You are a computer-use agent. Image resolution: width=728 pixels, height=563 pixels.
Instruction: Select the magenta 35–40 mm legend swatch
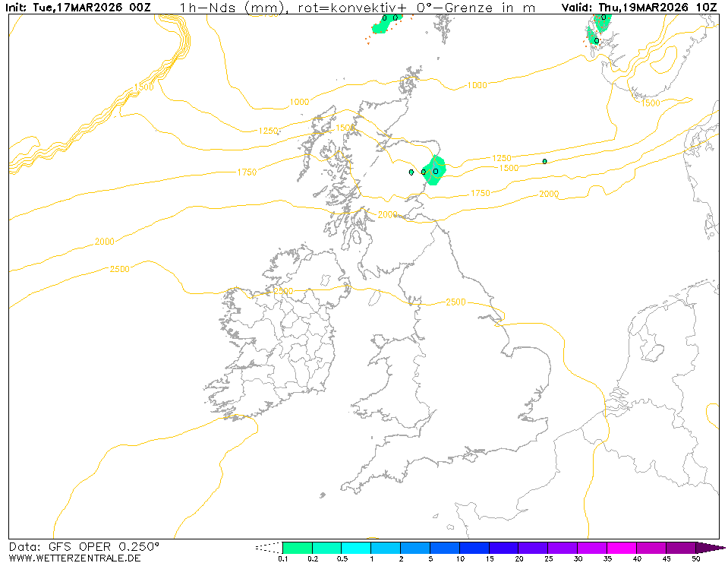[x=622, y=547]
